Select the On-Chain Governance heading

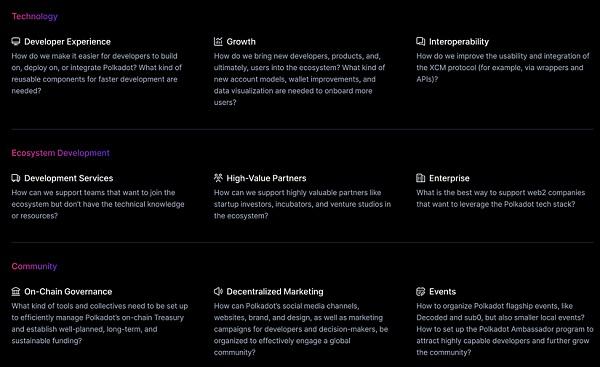pyautogui.click(x=68, y=292)
